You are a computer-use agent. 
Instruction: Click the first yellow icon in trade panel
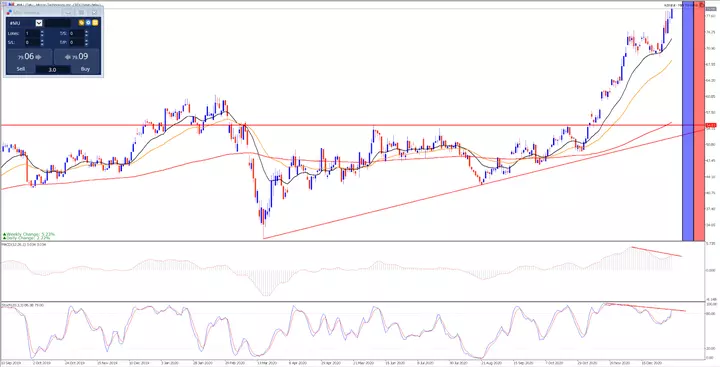pyautogui.click(x=81, y=23)
